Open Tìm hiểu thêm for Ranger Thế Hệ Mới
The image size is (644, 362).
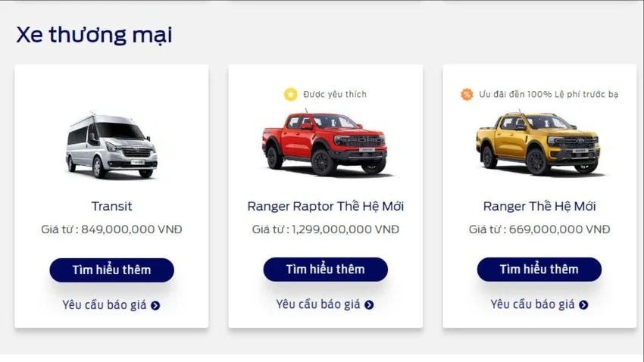539,270
